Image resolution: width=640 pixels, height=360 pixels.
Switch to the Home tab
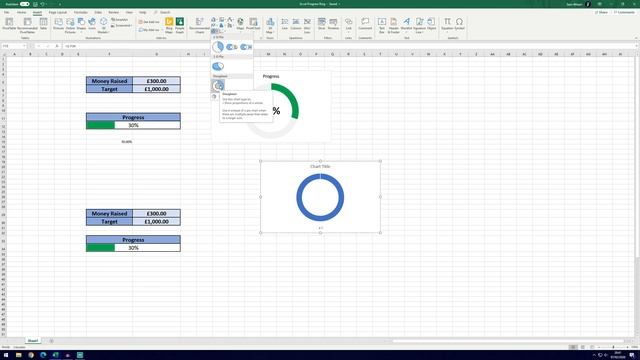tap(21, 13)
